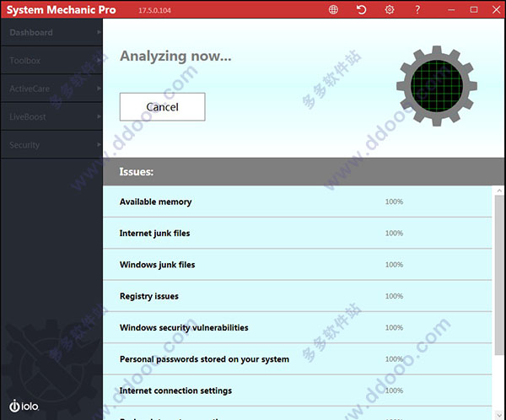Click the scroll down arrow of issues list
This screenshot has width=506, height=420.
pos(499,416)
